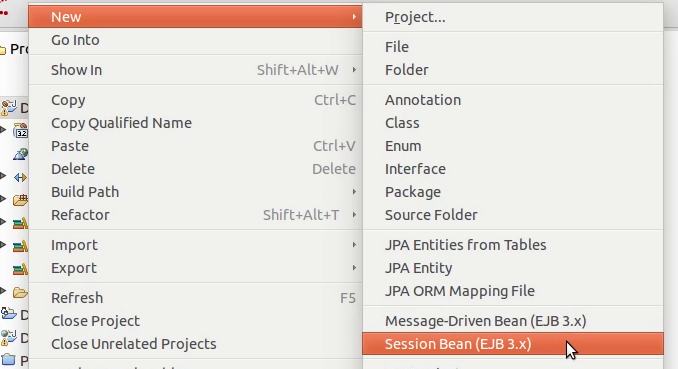Create a new File

pos(513,47)
